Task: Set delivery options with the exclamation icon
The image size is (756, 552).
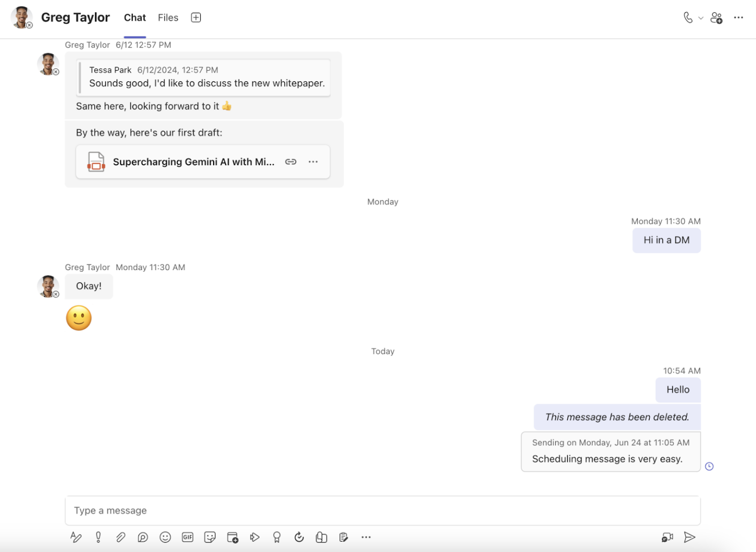Action: (98, 537)
